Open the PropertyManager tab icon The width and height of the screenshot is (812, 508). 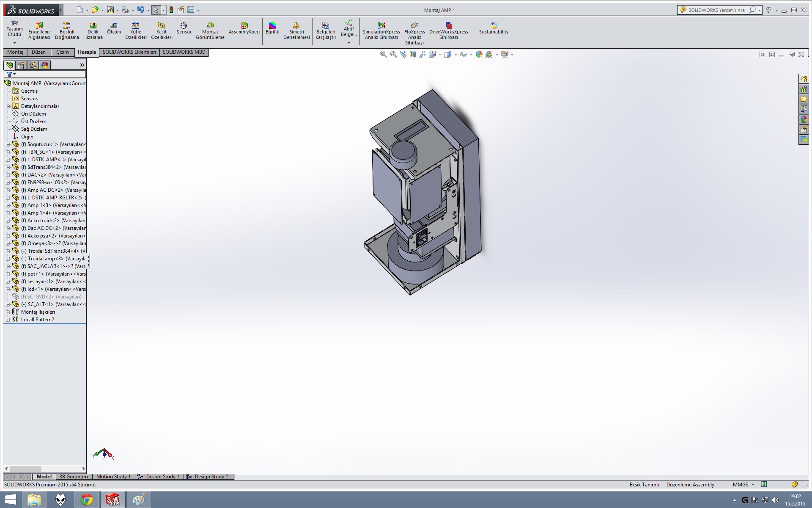21,65
